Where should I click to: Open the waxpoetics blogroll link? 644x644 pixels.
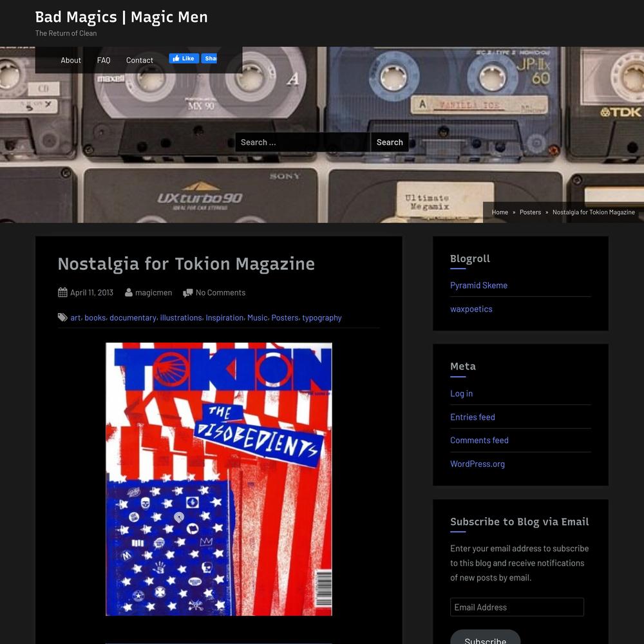[x=471, y=309]
